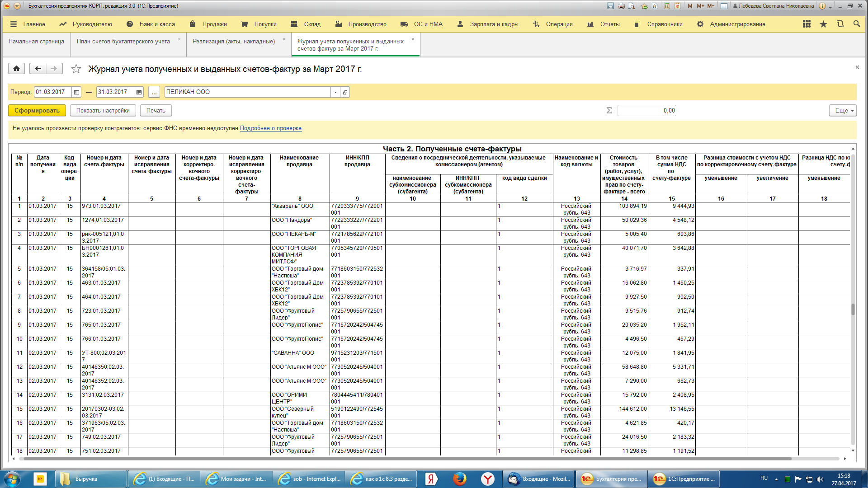This screenshot has height=488, width=868.
Task: Open calendar picker for start date 01.03.2017
Action: click(x=76, y=92)
